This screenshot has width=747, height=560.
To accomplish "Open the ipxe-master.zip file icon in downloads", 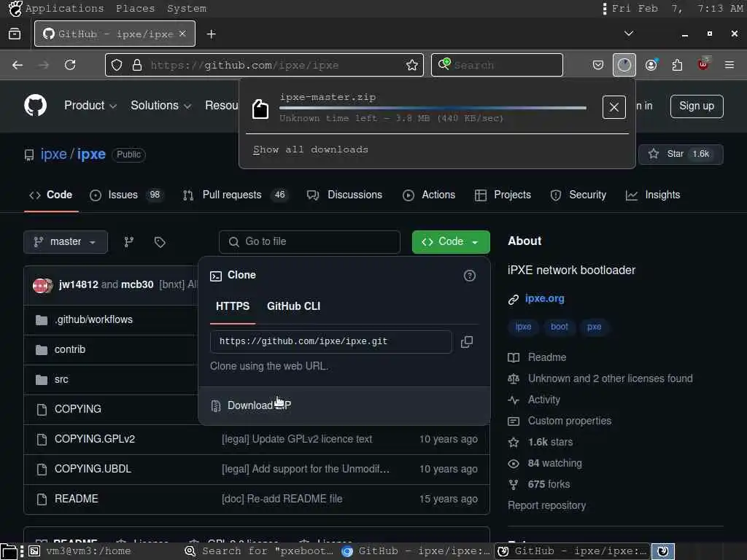I will click(x=260, y=109).
